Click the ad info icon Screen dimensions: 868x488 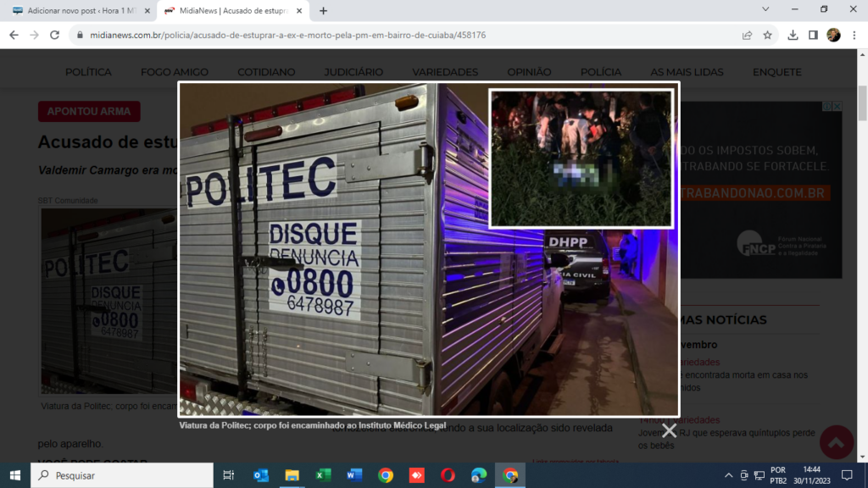(827, 106)
